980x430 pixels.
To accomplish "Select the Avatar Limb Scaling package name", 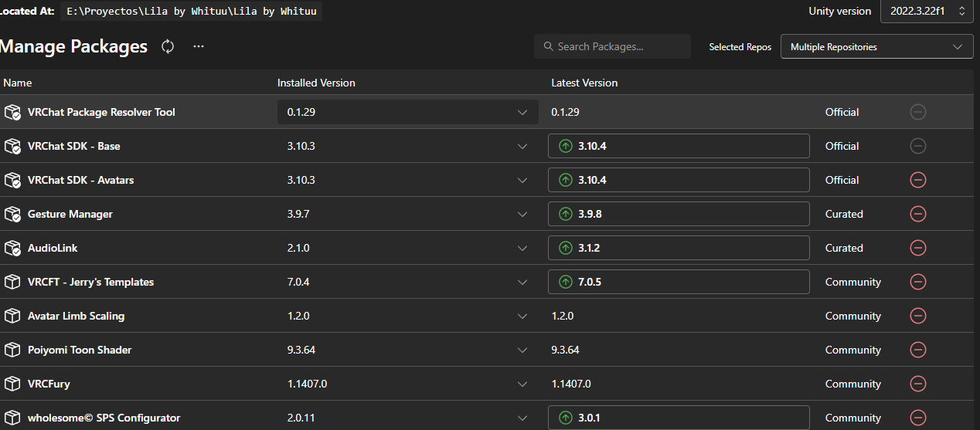I will (76, 316).
